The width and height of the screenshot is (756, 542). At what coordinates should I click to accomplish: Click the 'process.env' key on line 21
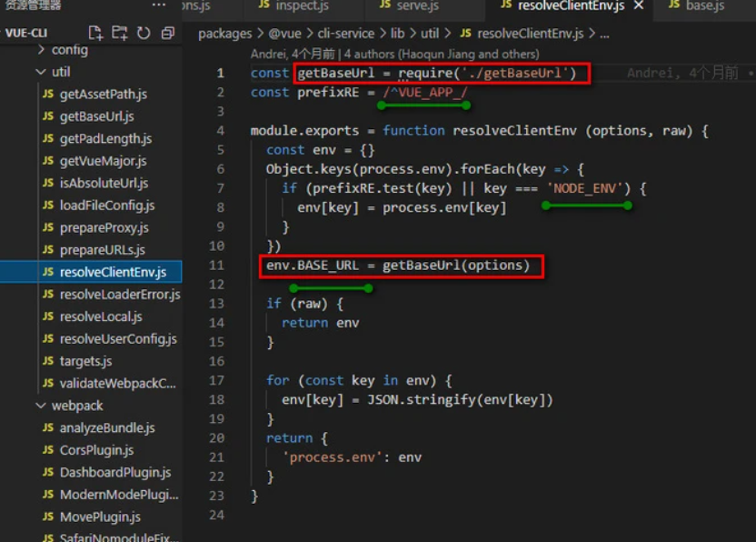[333, 457]
